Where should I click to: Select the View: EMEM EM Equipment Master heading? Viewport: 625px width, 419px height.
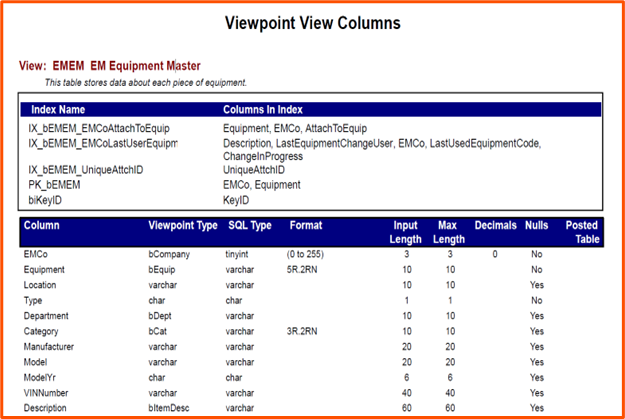point(110,66)
